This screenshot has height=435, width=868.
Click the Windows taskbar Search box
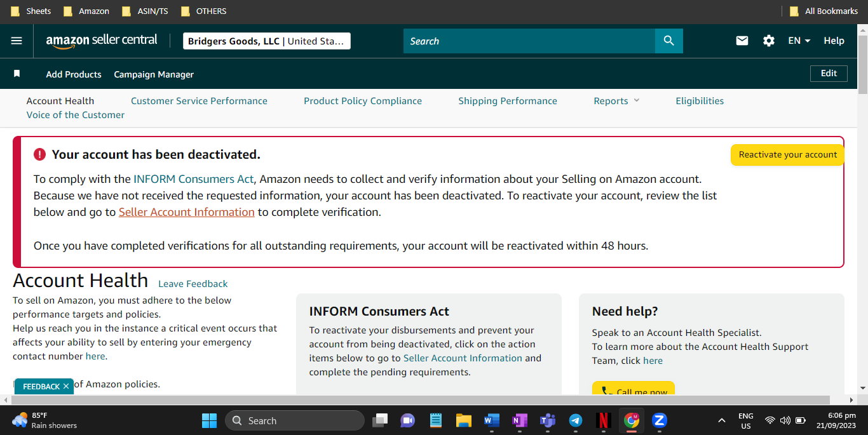[295, 420]
